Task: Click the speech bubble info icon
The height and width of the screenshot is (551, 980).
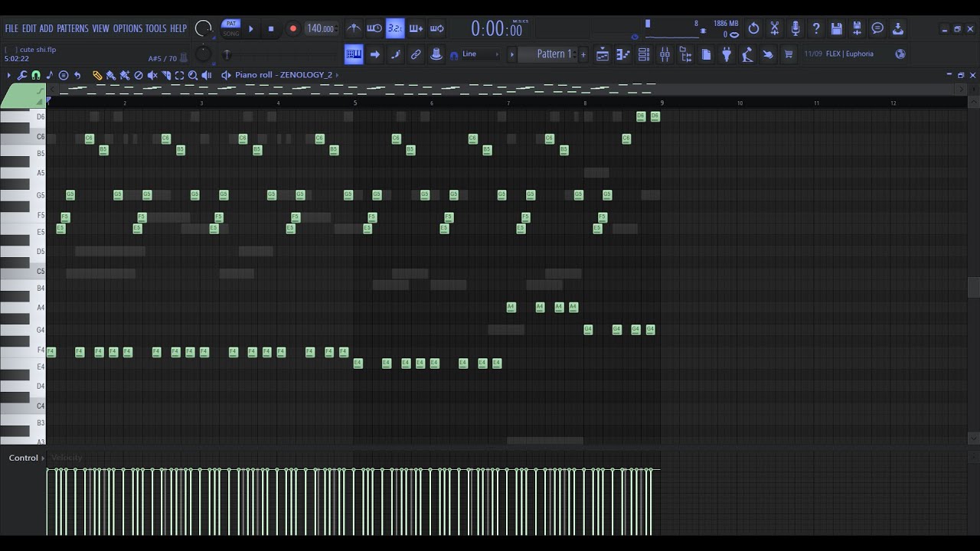Action: pyautogui.click(x=878, y=29)
